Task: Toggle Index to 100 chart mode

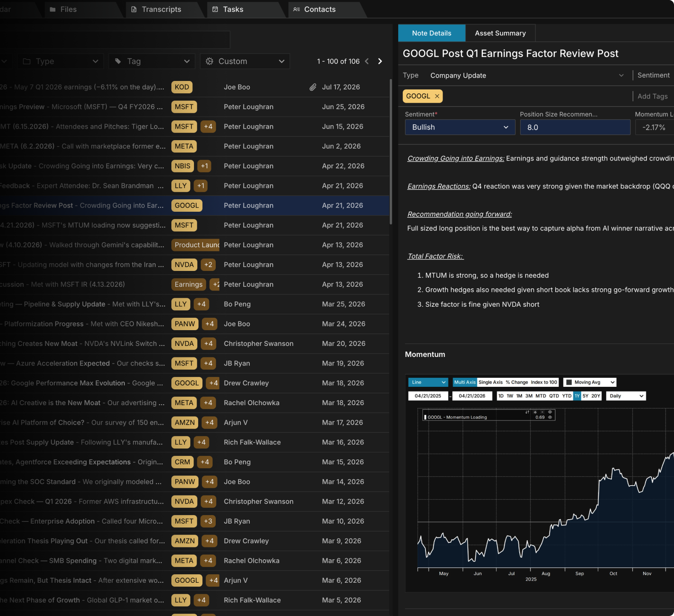Action: point(544,382)
